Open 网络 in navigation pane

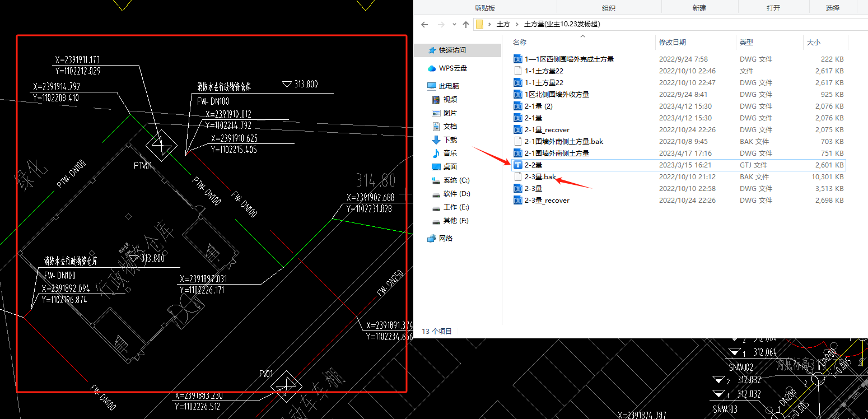click(446, 238)
